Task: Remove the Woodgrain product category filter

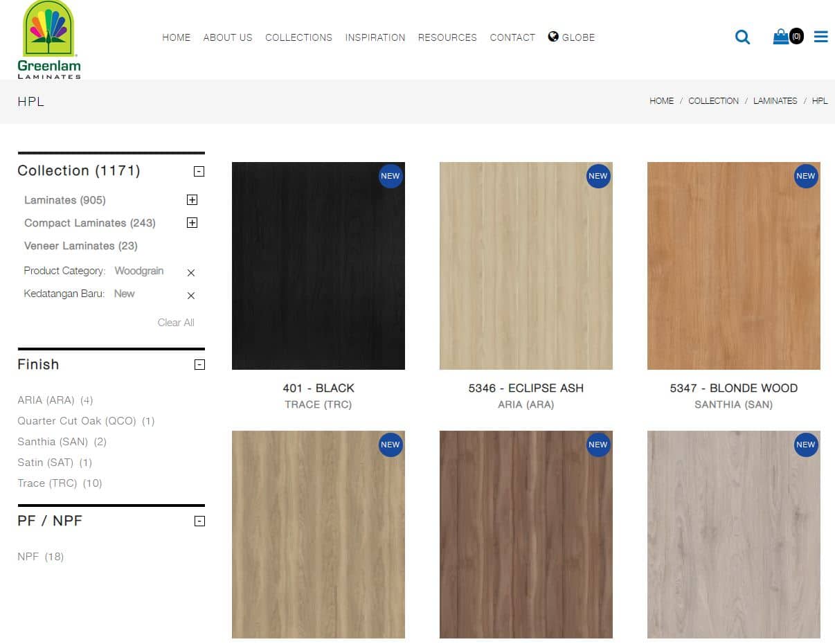Action: [x=191, y=273]
